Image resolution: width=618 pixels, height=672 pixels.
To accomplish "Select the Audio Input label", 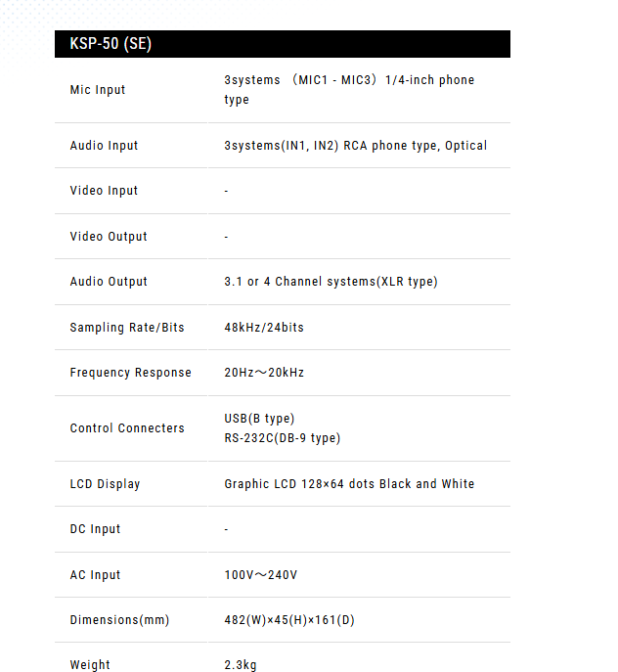I will point(104,146).
